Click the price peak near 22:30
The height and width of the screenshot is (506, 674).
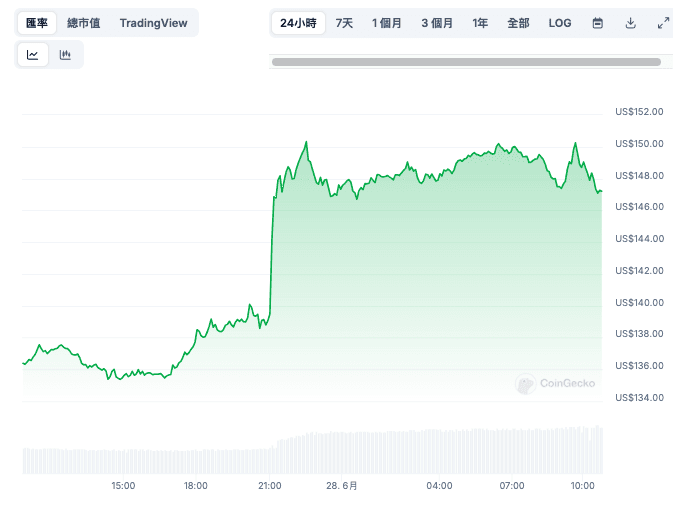coord(306,143)
